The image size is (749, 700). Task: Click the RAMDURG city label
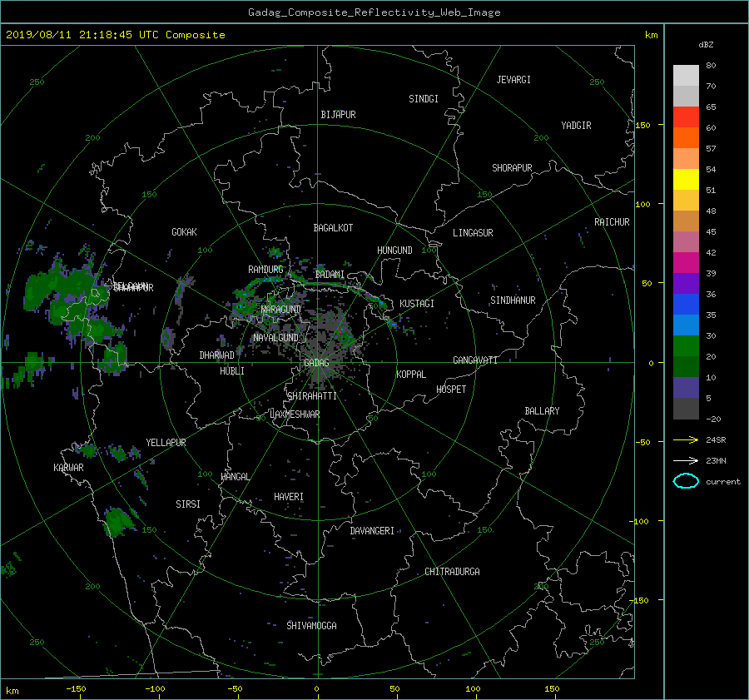pyautogui.click(x=265, y=270)
